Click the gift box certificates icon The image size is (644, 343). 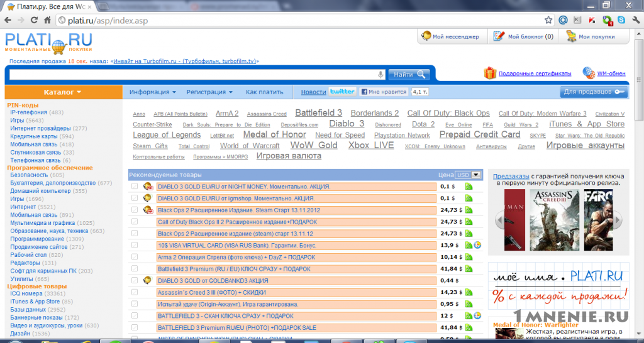pyautogui.click(x=489, y=73)
